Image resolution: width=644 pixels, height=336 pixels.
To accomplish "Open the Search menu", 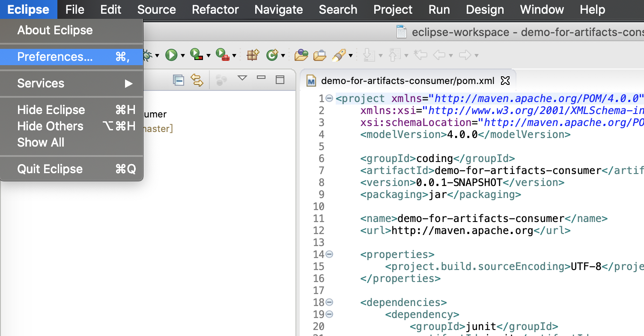I will coord(338,9).
